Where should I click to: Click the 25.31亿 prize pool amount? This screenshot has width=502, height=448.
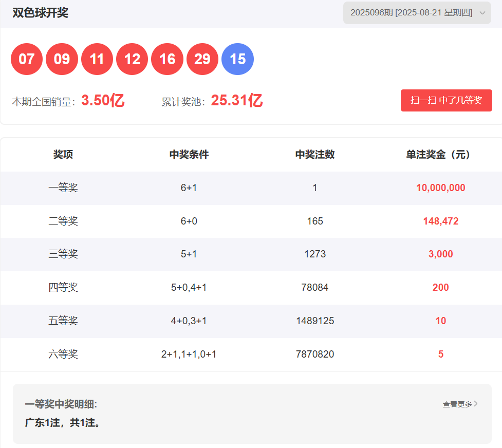click(236, 101)
